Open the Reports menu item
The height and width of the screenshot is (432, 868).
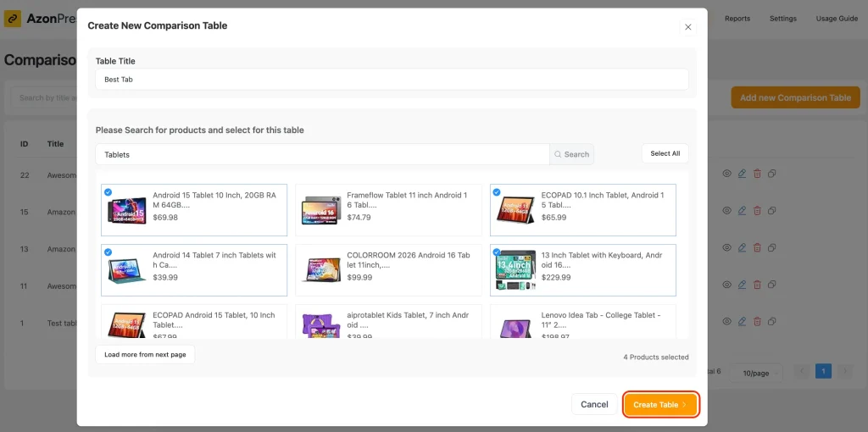coord(737,19)
